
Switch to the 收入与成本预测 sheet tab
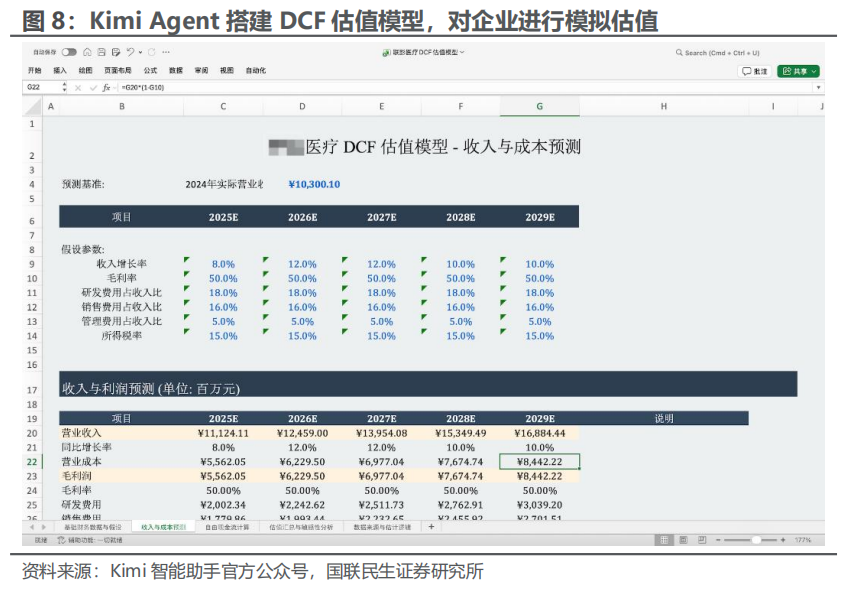163,527
